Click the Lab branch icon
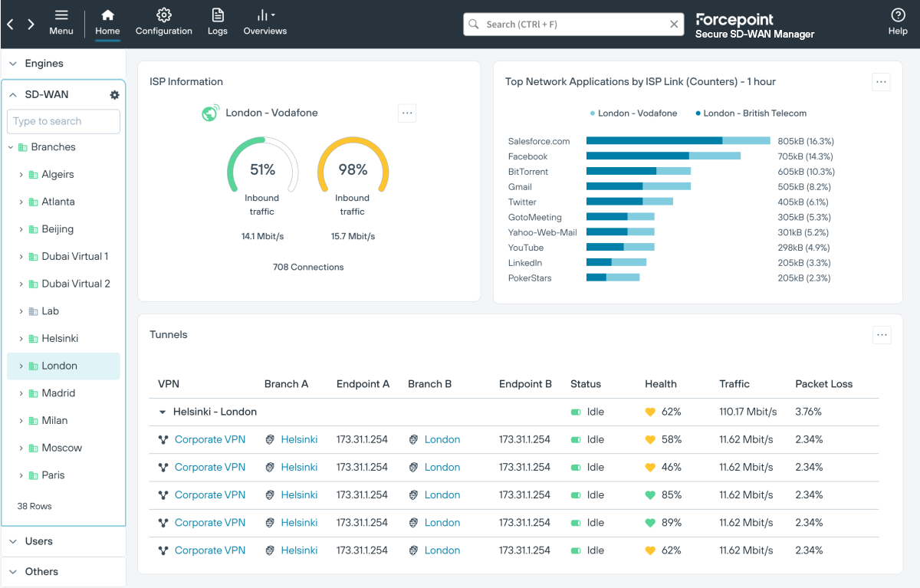The image size is (920, 588). tap(33, 311)
